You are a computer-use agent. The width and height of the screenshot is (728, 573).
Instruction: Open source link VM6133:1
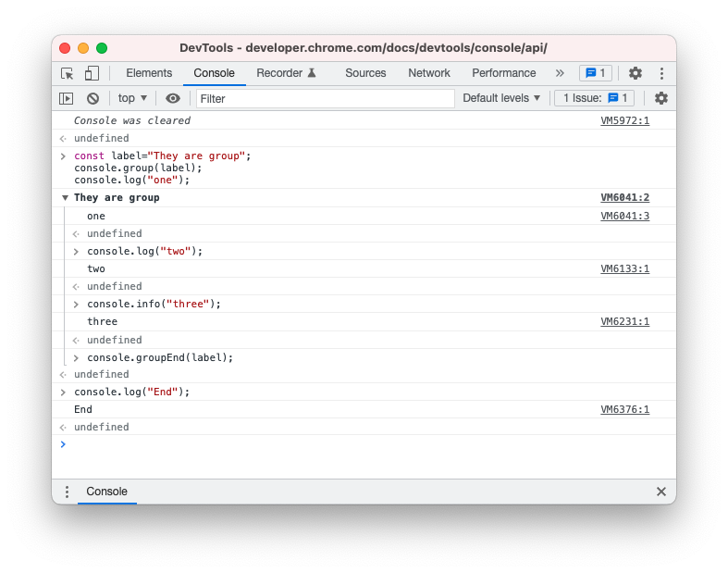point(625,268)
